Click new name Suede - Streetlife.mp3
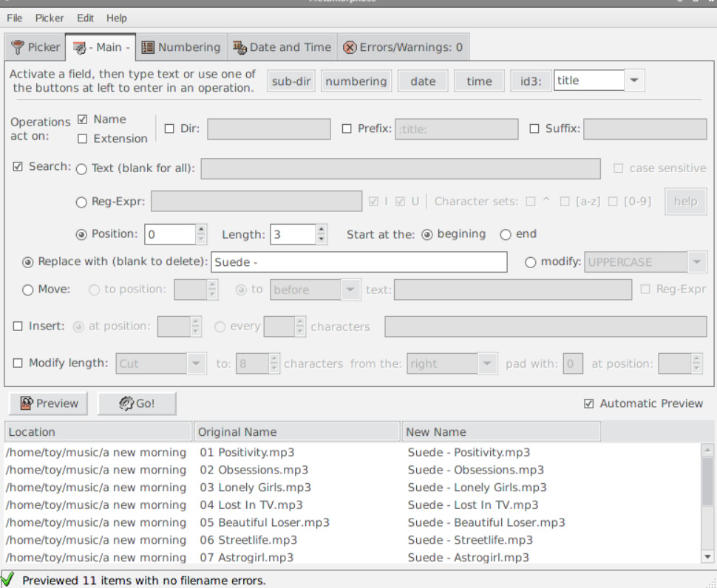The height and width of the screenshot is (588, 717). [x=470, y=540]
